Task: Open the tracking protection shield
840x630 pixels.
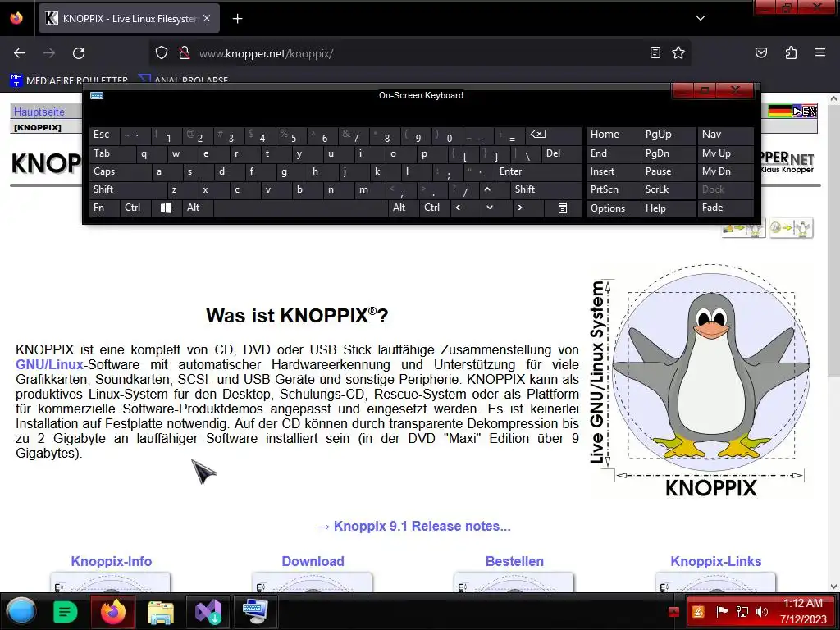Action: click(x=162, y=53)
